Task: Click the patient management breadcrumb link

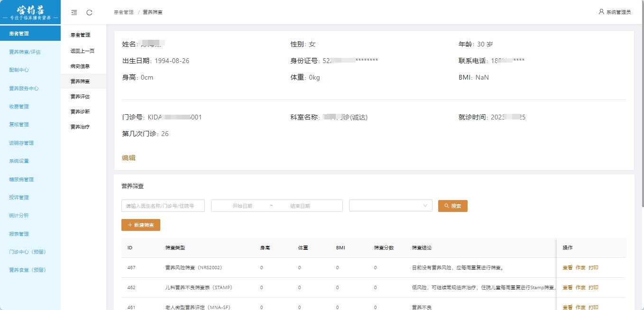Action: [x=123, y=12]
